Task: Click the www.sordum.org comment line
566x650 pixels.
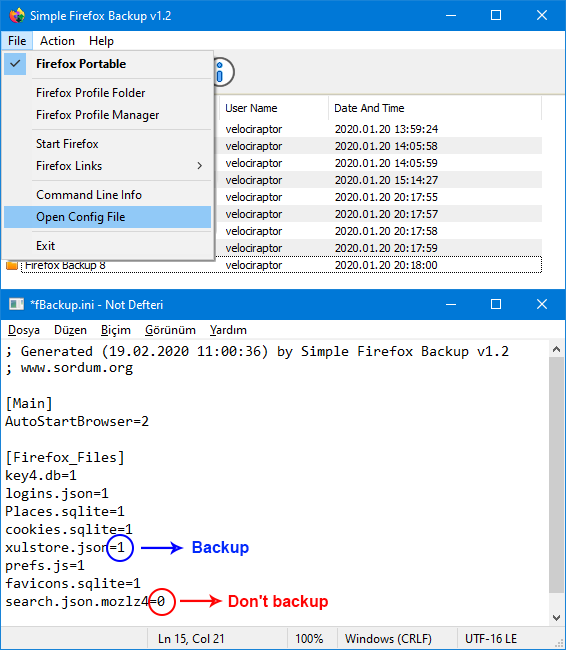Action: pyautogui.click(x=69, y=368)
